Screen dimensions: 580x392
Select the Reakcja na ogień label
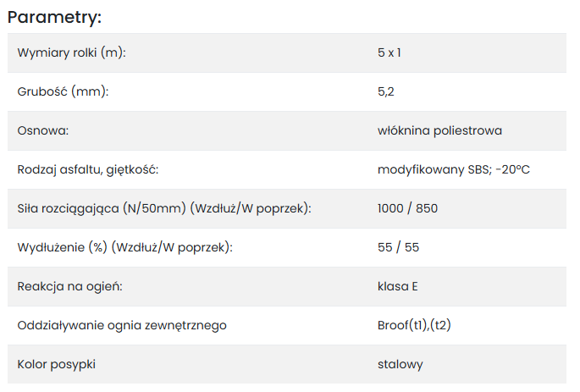(x=70, y=287)
